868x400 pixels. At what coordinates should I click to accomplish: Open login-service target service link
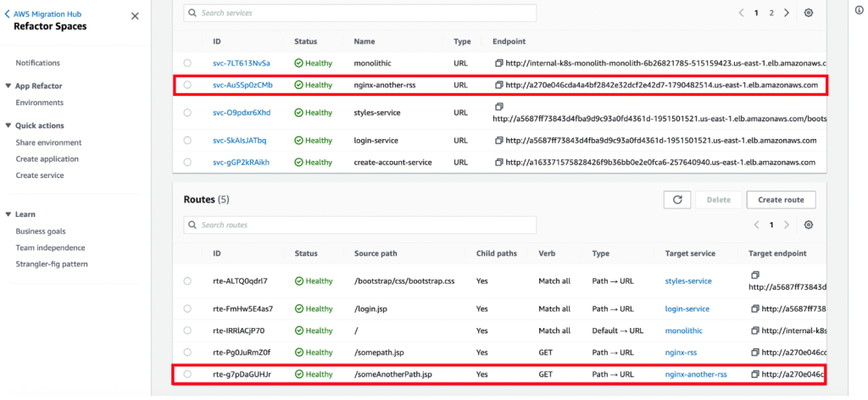point(687,308)
